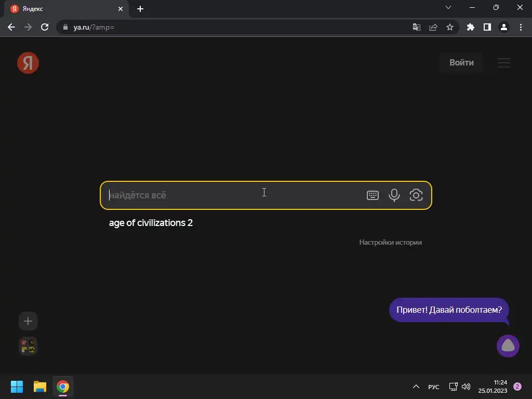
Task: Open the clock and date 11:24
Action: click(x=493, y=387)
